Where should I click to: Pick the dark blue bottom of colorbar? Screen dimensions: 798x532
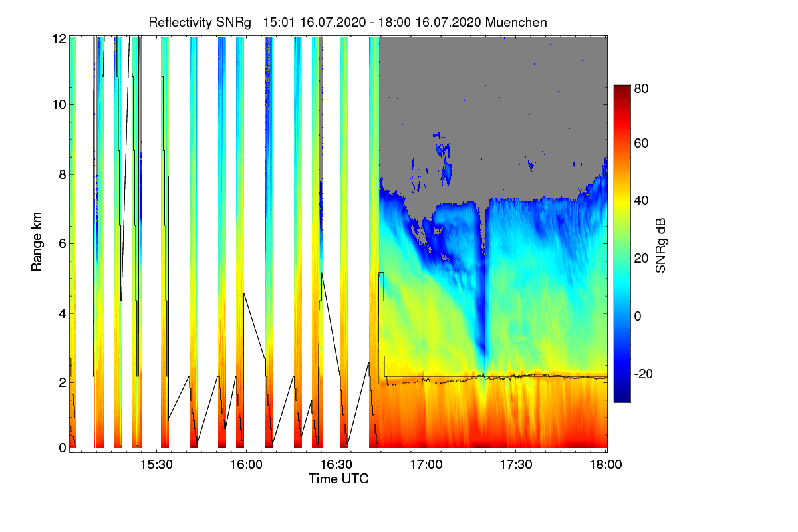[x=622, y=398]
